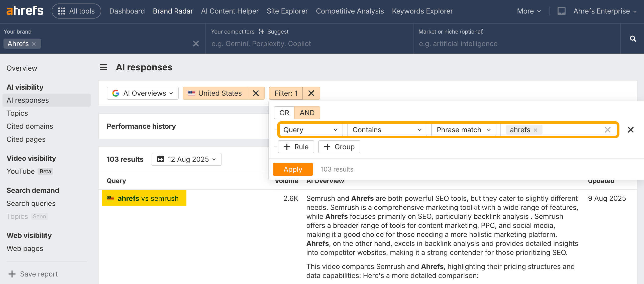The image size is (644, 284).
Task: Expand the Contains condition dropdown
Action: click(387, 130)
